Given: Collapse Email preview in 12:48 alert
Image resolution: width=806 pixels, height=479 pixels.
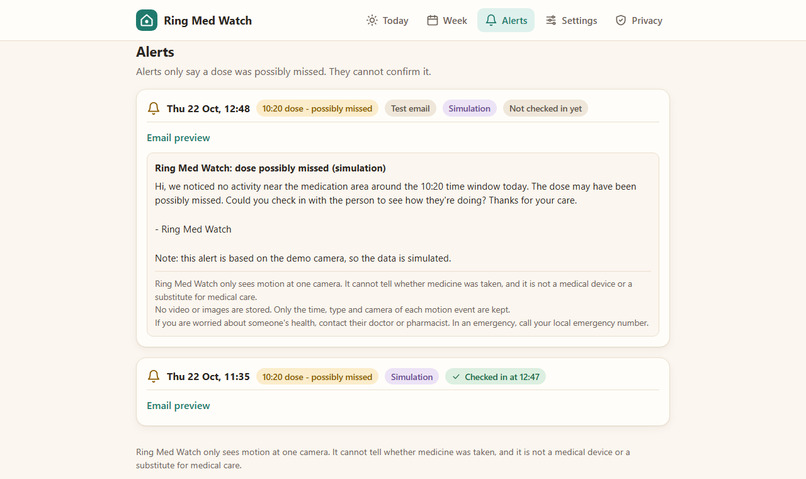Looking at the screenshot, I should click(178, 138).
